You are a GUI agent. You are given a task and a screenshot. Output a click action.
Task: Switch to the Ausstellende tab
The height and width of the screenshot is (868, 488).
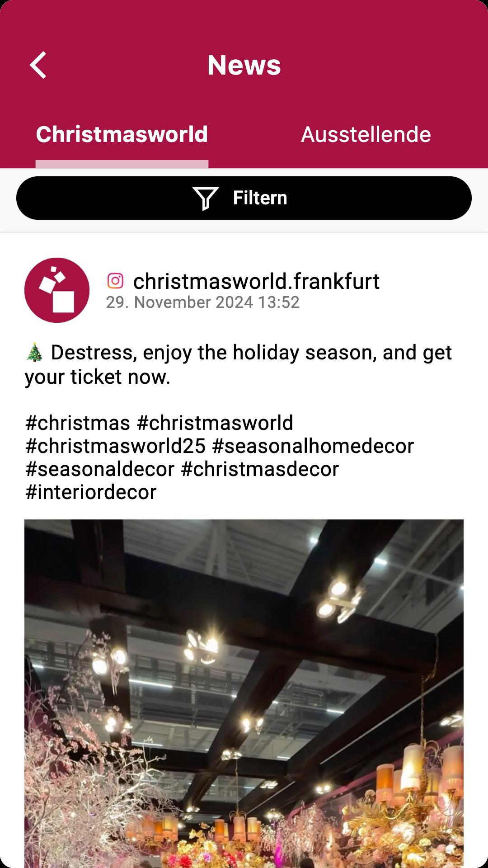click(366, 134)
